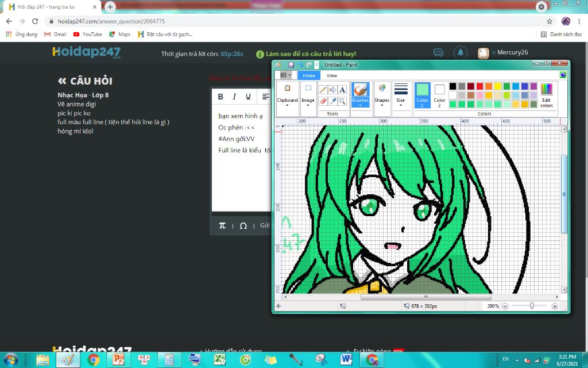Open the notifications bell icon
The image size is (588, 368).
coord(461,52)
